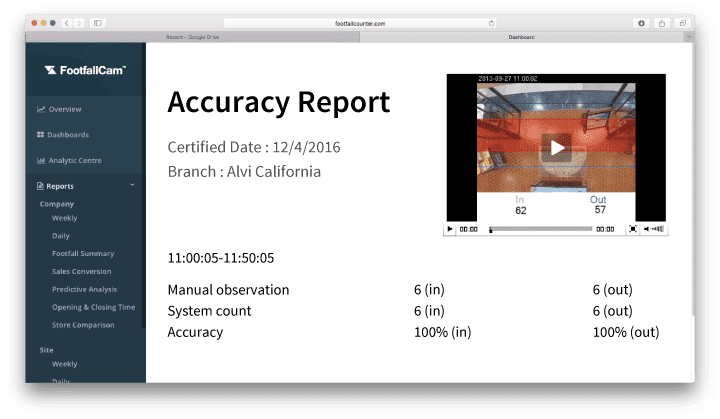Play the video with center play button
720x419 pixels.
tap(557, 147)
